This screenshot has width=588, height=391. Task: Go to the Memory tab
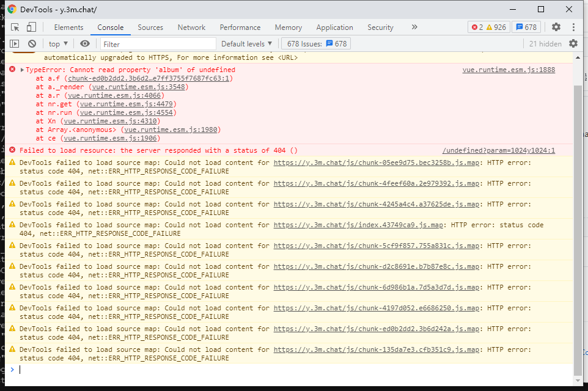[x=288, y=27]
